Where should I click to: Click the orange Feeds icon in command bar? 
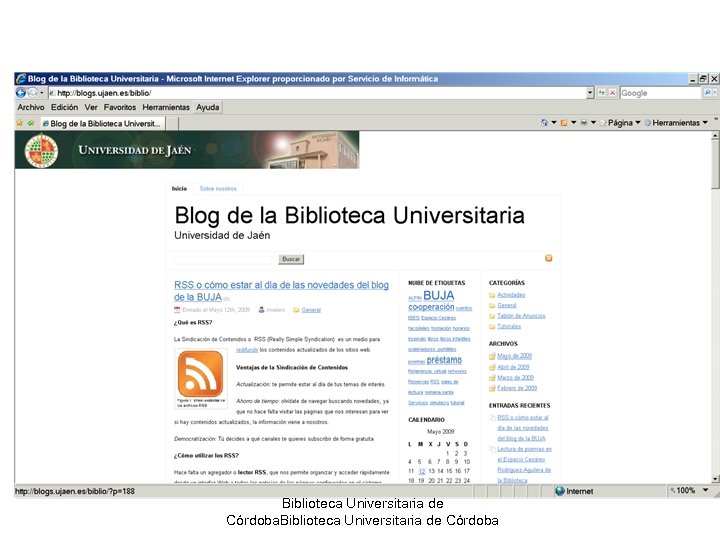point(564,123)
